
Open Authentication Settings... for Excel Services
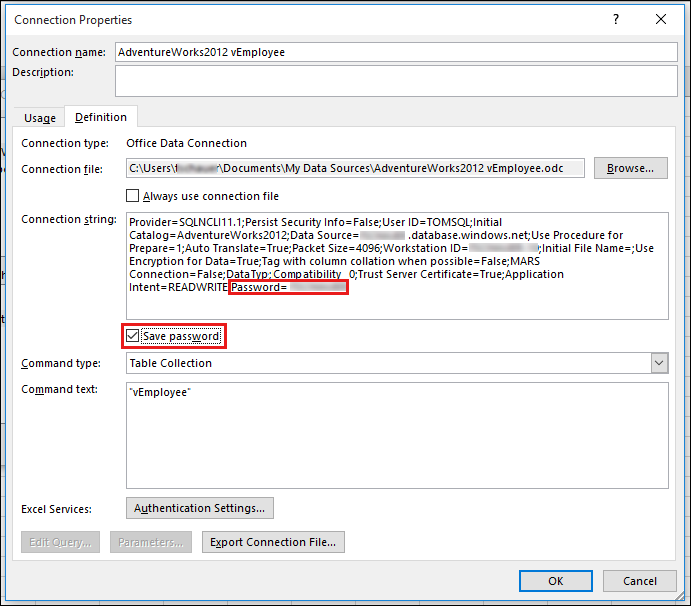(200, 508)
